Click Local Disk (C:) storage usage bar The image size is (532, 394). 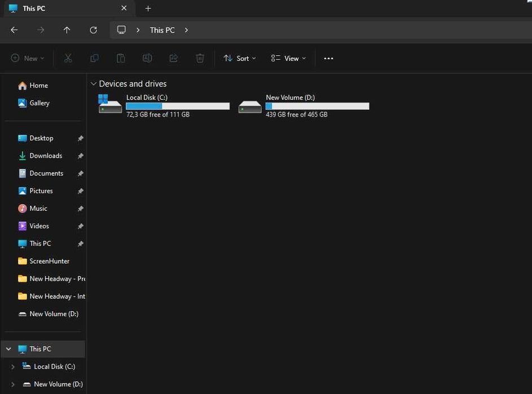(x=178, y=106)
